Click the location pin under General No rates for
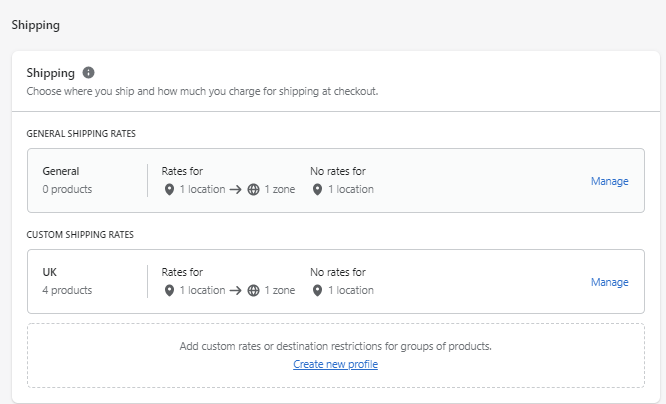The width and height of the screenshot is (666, 404). point(317,189)
